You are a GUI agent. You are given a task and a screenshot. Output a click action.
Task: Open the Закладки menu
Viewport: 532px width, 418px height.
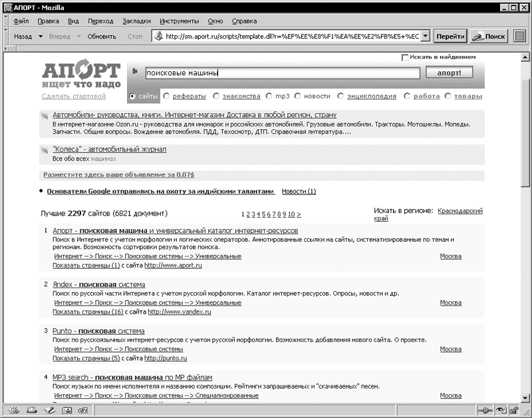[x=136, y=21]
